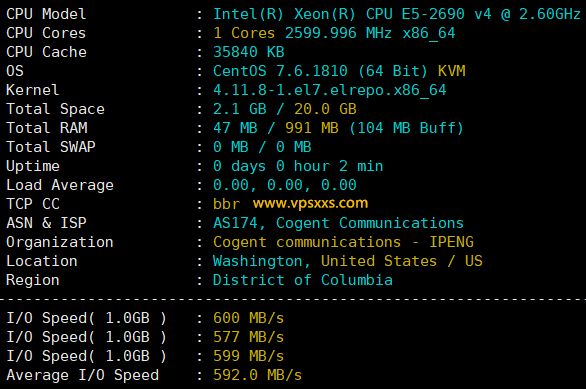586x389 pixels.
Task: Select the Location value 'Washington, United States / US'
Action: (348, 261)
